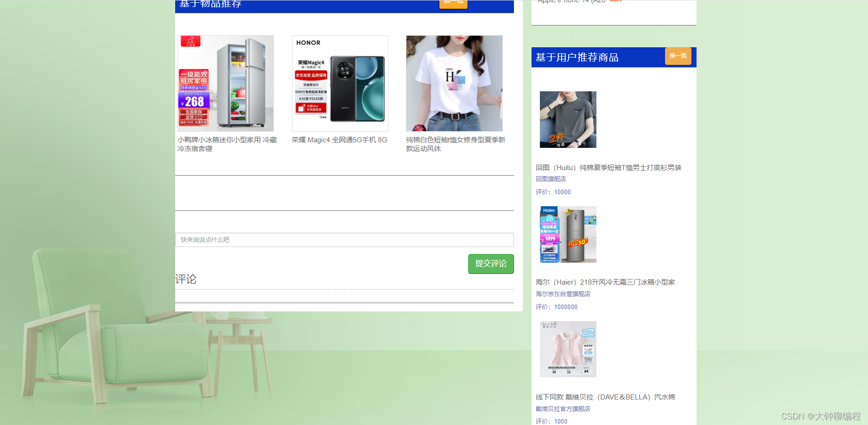Click 提交评论 green submit button
The height and width of the screenshot is (425, 868).
coord(491,264)
